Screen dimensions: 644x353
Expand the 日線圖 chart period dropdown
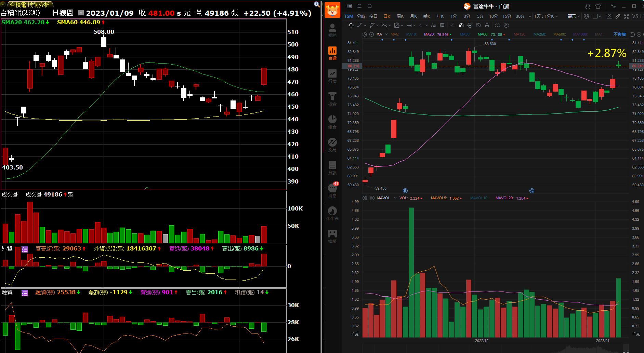[x=81, y=13]
